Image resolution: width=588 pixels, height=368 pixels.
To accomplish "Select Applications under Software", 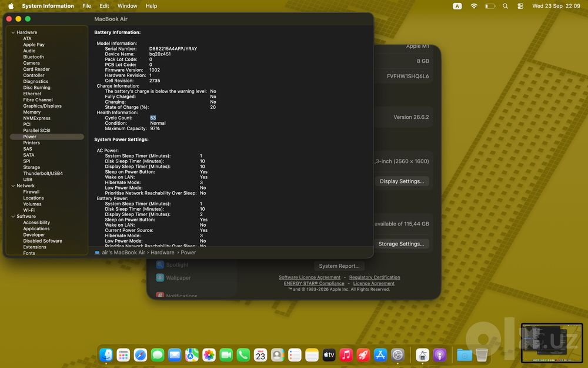I will click(36, 228).
